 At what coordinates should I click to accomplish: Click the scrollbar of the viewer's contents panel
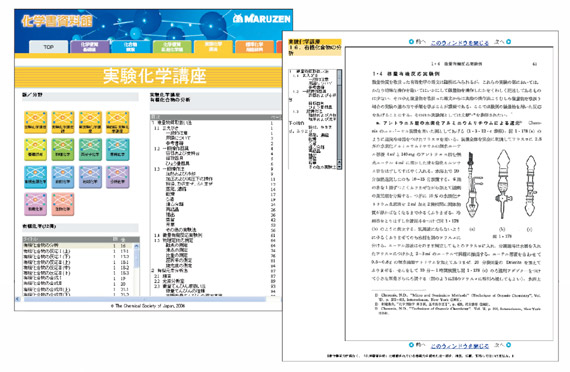340,119
